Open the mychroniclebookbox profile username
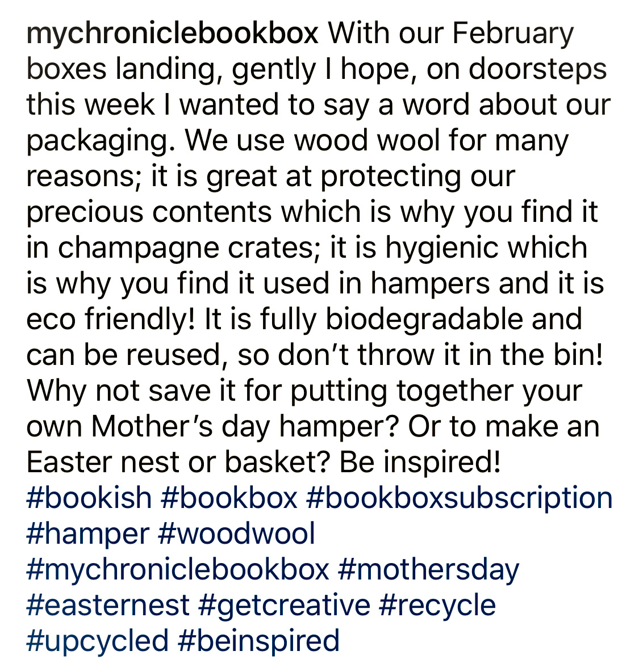 (x=172, y=34)
